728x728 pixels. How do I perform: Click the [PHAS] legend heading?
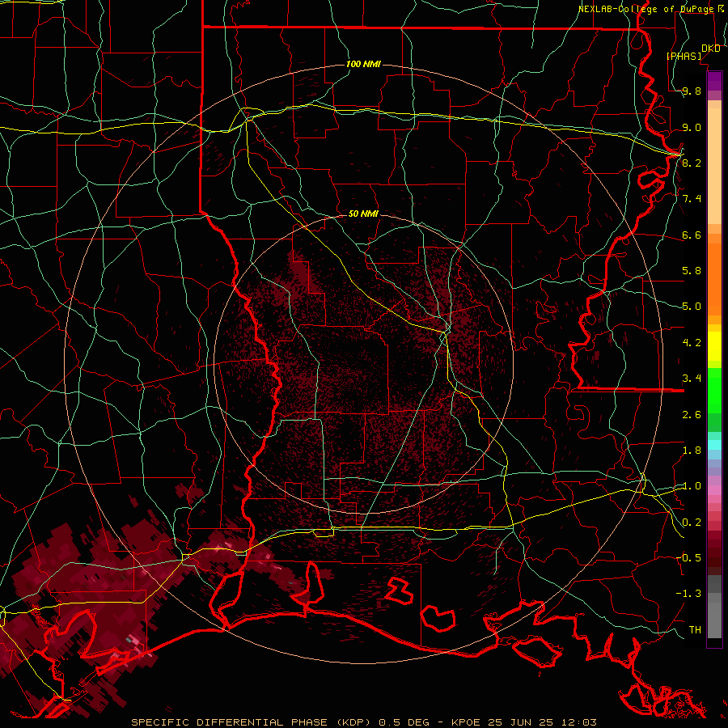click(x=684, y=56)
